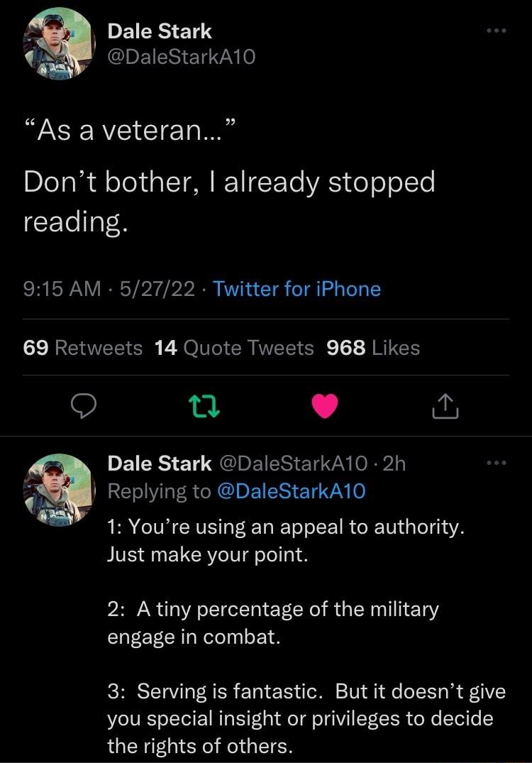Viewport: 532px width, 763px height.
Task: Open the share menu via the share icon
Action: 445,406
